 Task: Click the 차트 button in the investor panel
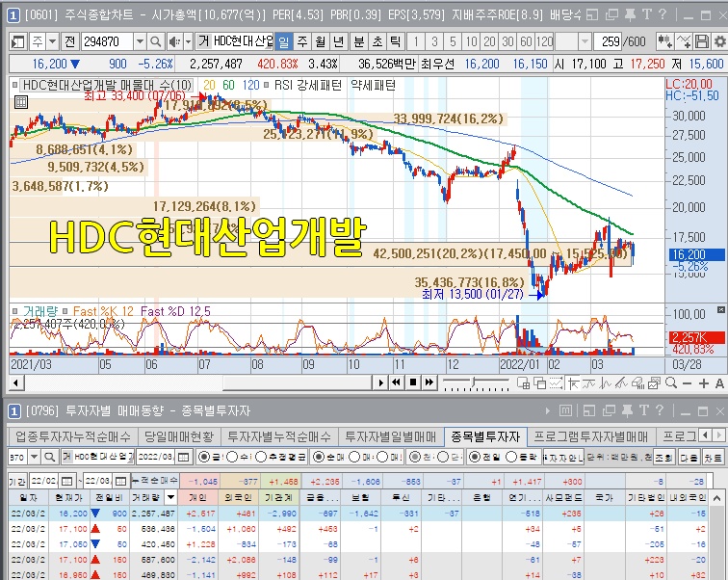click(713, 458)
